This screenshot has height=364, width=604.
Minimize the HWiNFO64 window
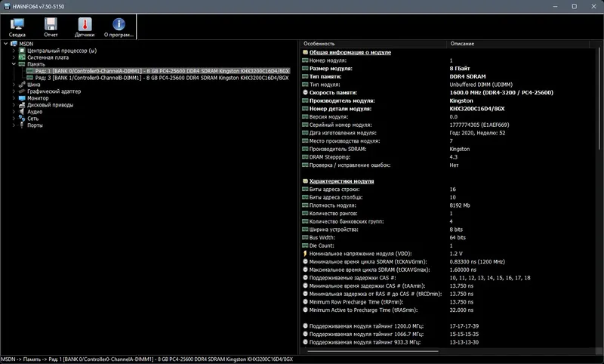click(x=555, y=6)
